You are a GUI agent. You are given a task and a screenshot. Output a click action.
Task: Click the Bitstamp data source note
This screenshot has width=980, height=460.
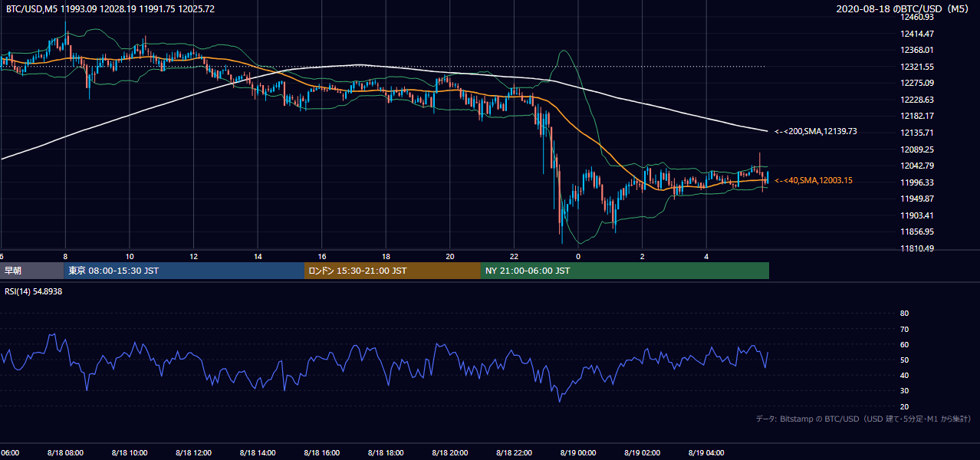[863, 419]
